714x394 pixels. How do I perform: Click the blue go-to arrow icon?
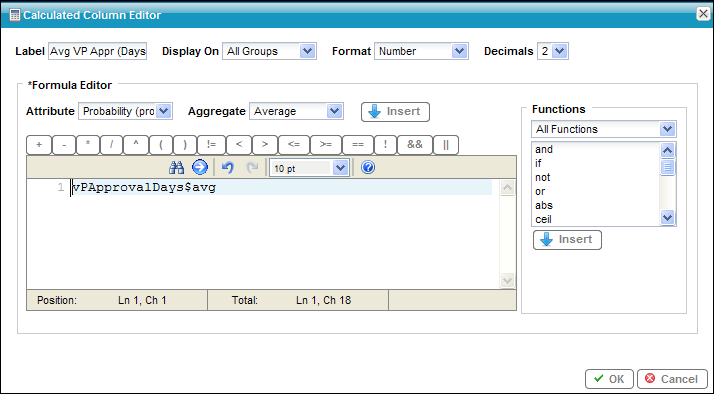pos(200,168)
